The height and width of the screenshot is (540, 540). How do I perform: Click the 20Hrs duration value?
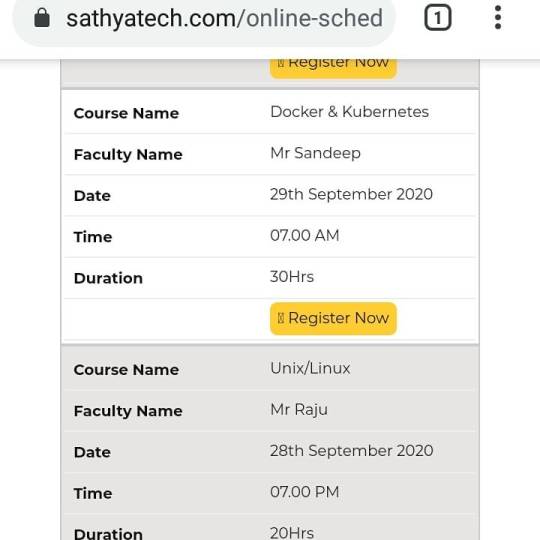292,533
